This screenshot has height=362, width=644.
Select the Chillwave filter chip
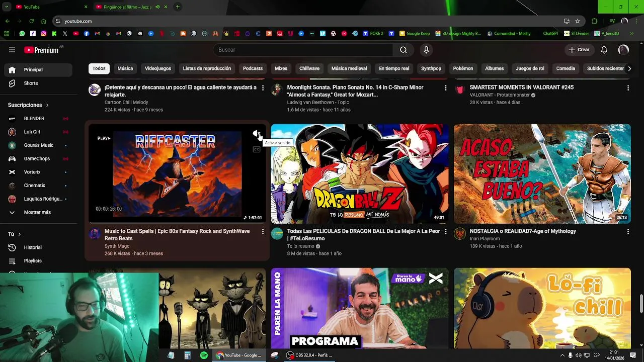point(309,68)
